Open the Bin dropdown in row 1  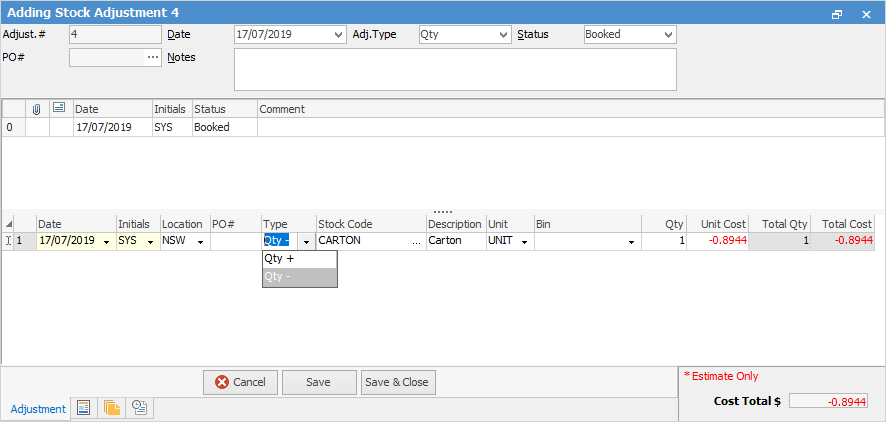(x=631, y=242)
